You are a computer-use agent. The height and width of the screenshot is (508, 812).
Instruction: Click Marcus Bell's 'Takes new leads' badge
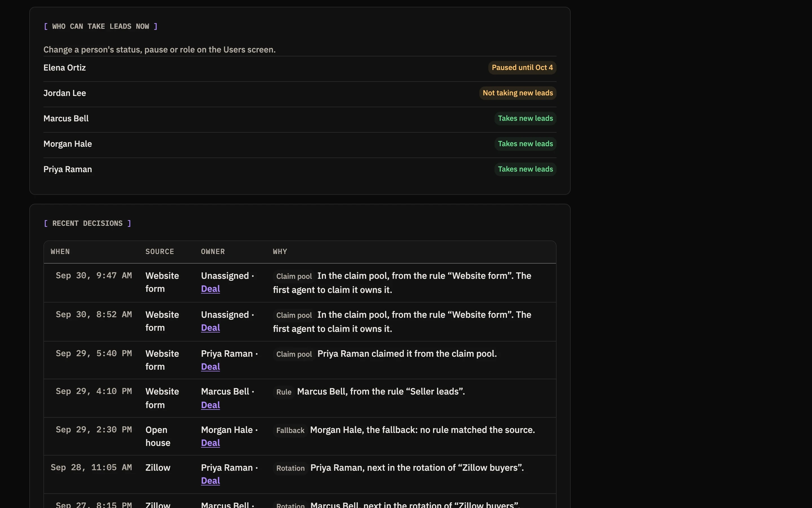point(526,119)
